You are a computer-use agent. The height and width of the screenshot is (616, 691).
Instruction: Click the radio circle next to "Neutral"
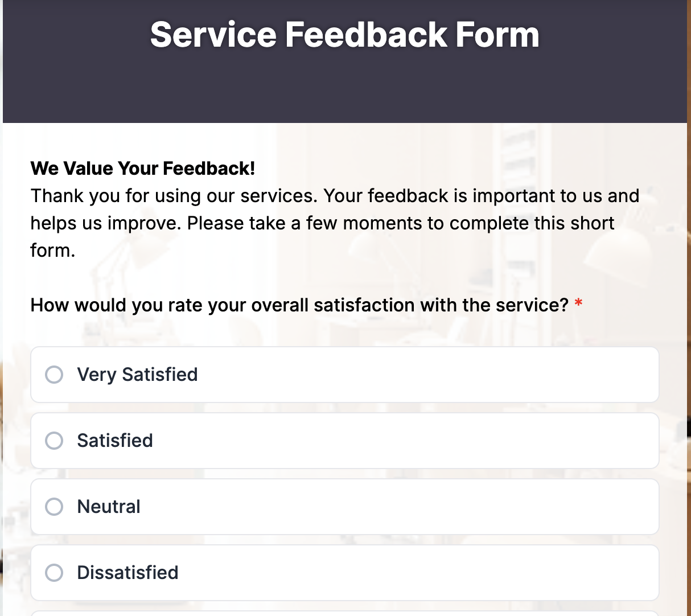pos(54,507)
